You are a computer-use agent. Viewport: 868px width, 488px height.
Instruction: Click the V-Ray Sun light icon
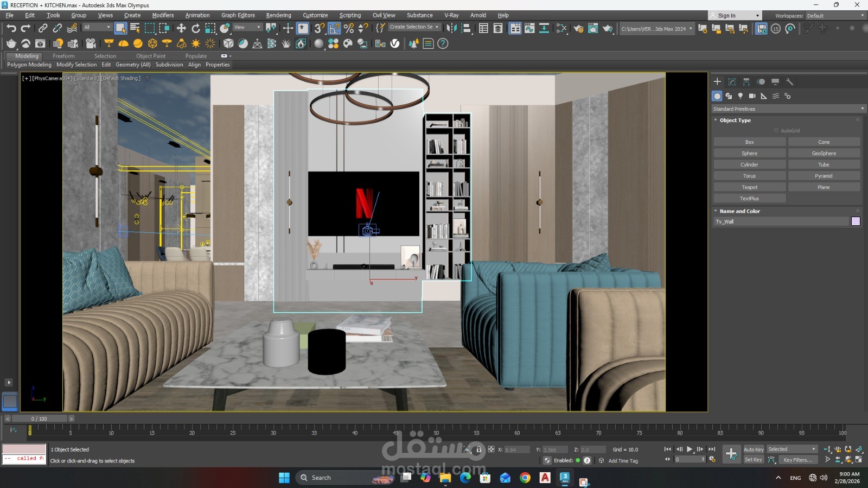(x=196, y=43)
